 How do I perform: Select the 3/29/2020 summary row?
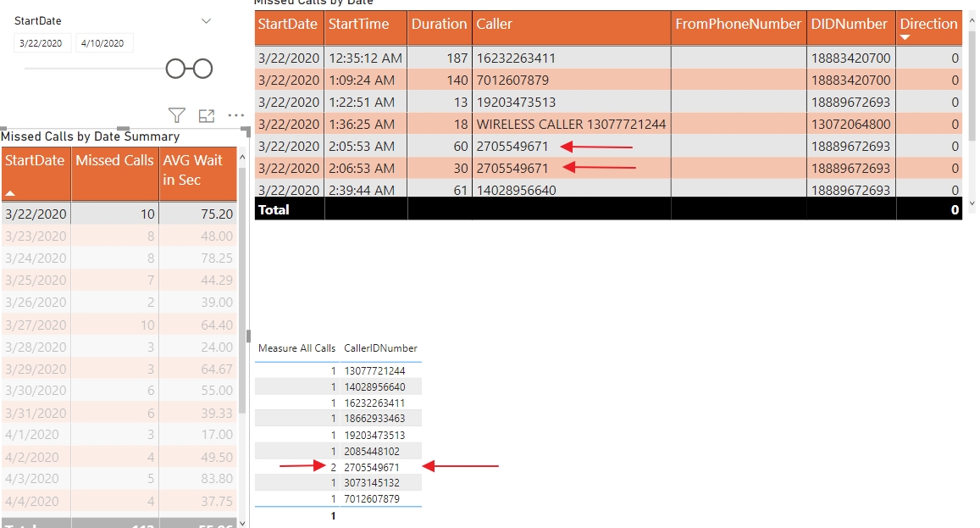[x=119, y=369]
